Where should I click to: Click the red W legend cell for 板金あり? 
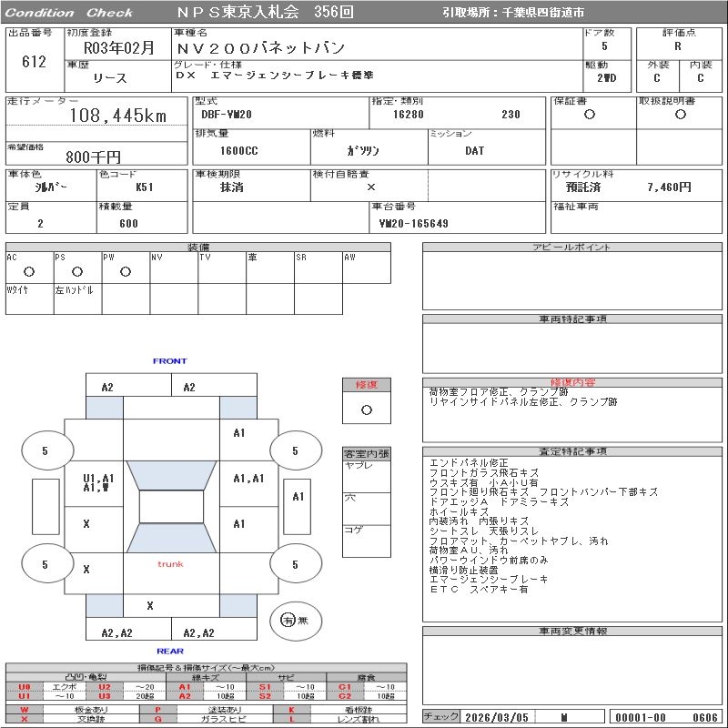(25, 709)
